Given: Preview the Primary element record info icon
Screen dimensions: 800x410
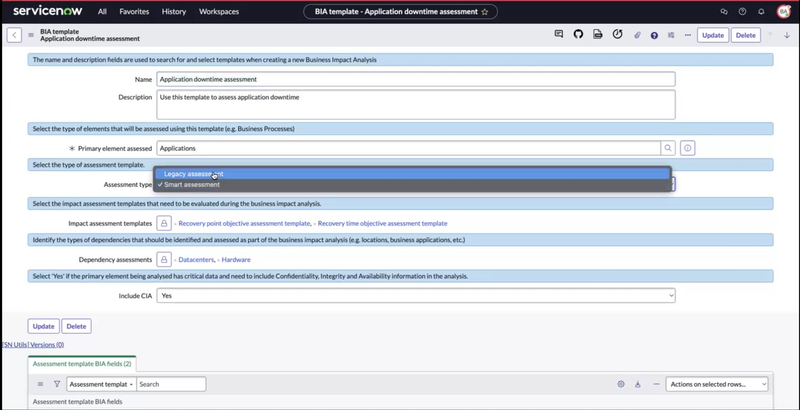Looking at the screenshot, I should tap(687, 148).
